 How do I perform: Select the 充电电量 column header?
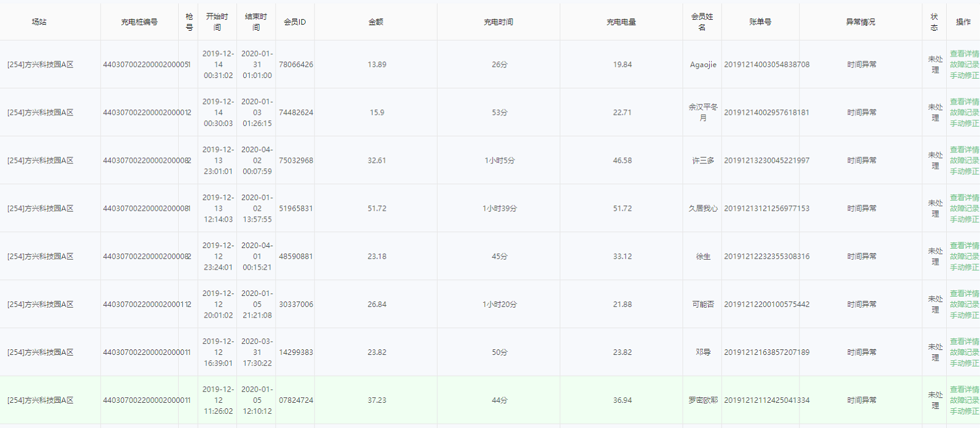pos(621,22)
